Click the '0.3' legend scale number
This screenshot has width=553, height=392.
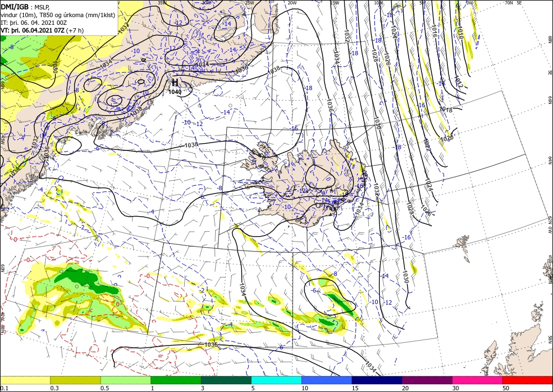click(54, 388)
